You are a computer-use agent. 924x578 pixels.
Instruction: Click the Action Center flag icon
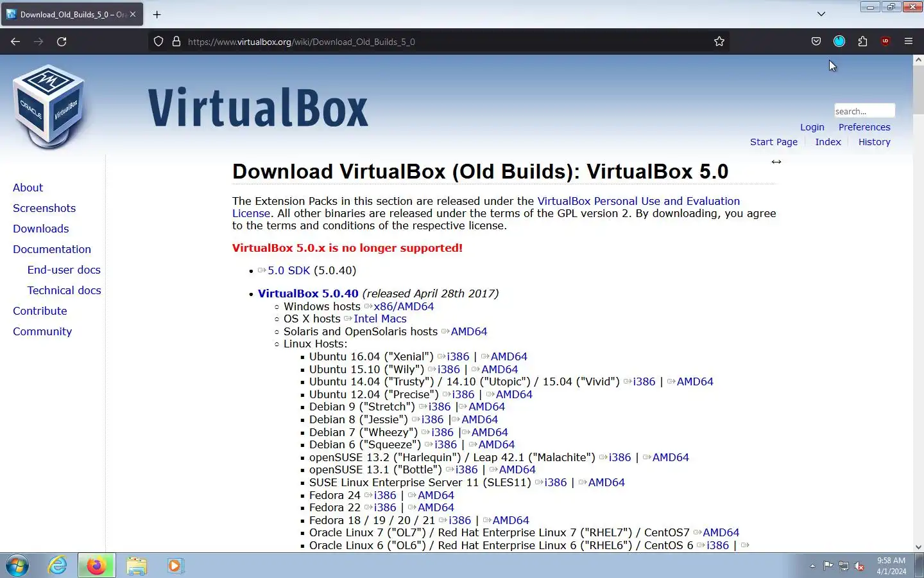pyautogui.click(x=828, y=566)
